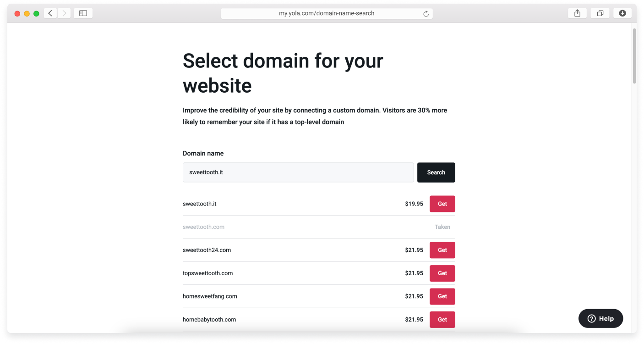Get the sweettooth.it domain
644x344 pixels.
442,204
